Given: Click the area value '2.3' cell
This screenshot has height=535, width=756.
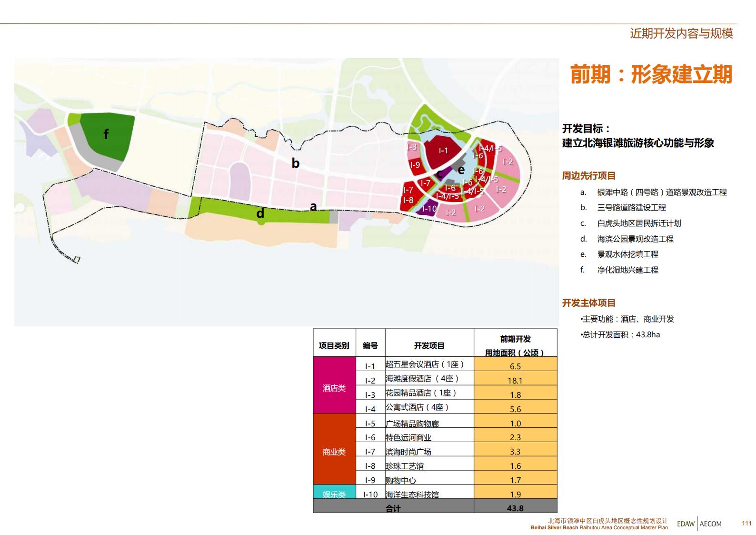Looking at the screenshot, I should (x=516, y=435).
